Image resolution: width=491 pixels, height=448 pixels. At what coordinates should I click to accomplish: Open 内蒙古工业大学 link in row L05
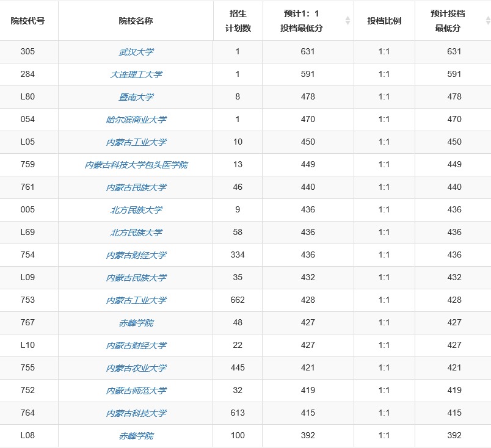(136, 142)
